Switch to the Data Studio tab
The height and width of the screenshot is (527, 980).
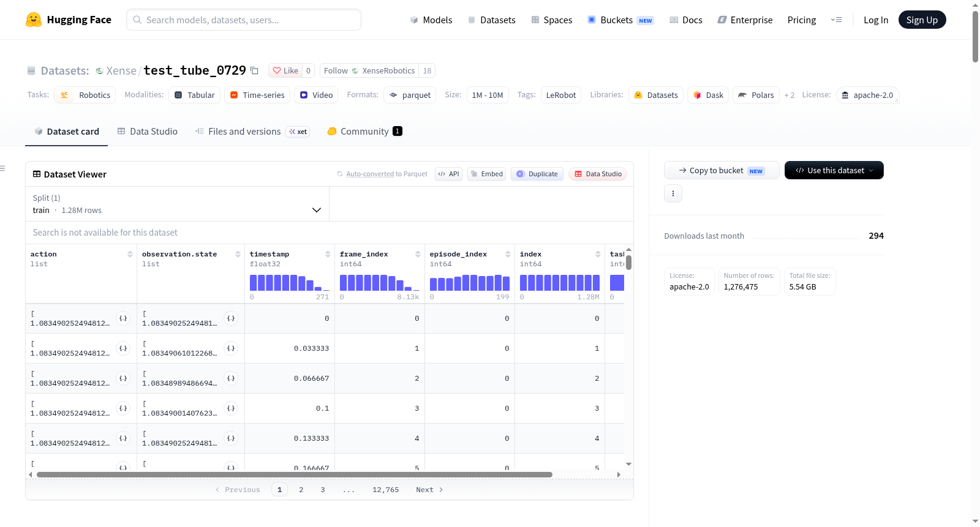coord(148,131)
